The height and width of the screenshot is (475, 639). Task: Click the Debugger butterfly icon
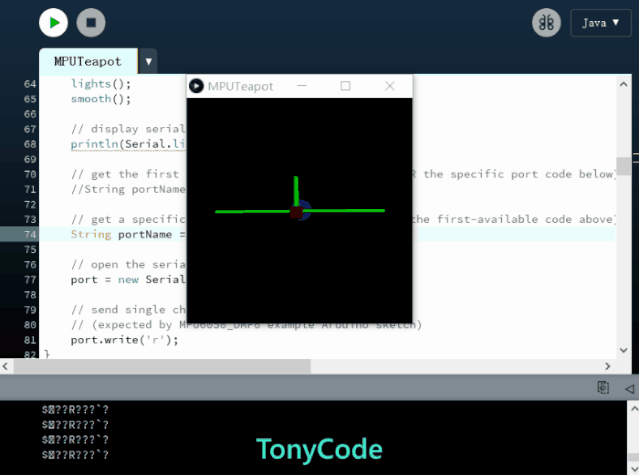[546, 23]
